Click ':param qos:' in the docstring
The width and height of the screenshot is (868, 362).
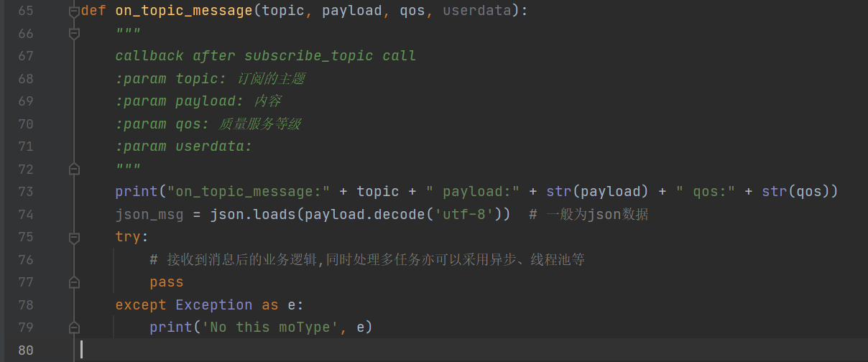click(x=162, y=124)
